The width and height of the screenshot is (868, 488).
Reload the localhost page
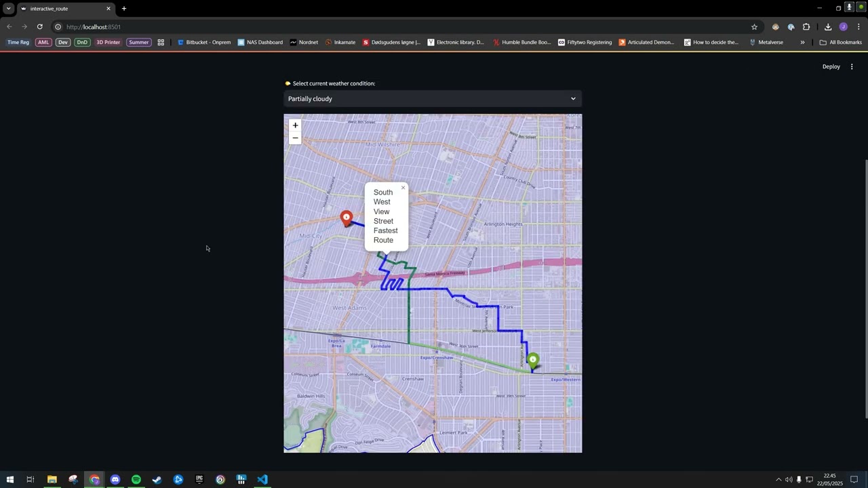pyautogui.click(x=40, y=27)
